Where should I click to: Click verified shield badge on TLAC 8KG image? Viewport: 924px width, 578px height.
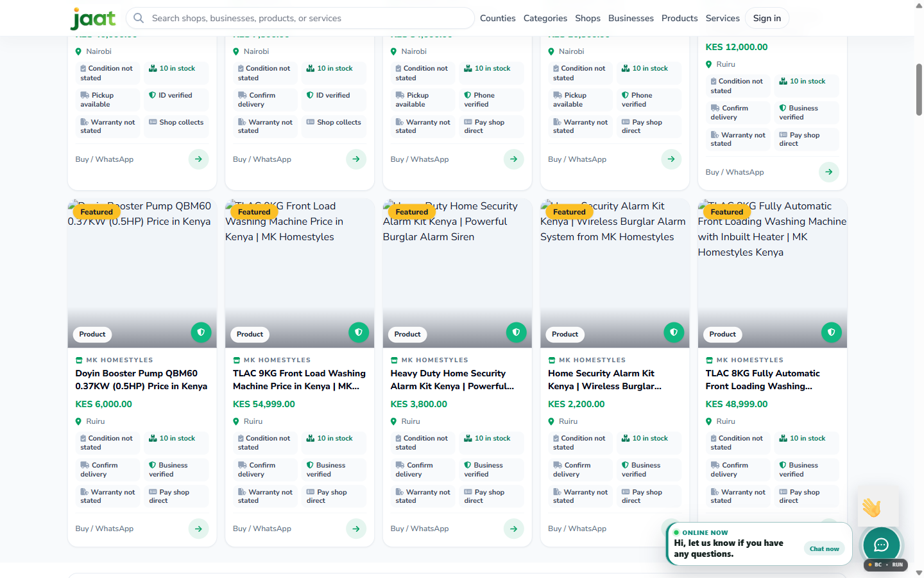(x=832, y=332)
